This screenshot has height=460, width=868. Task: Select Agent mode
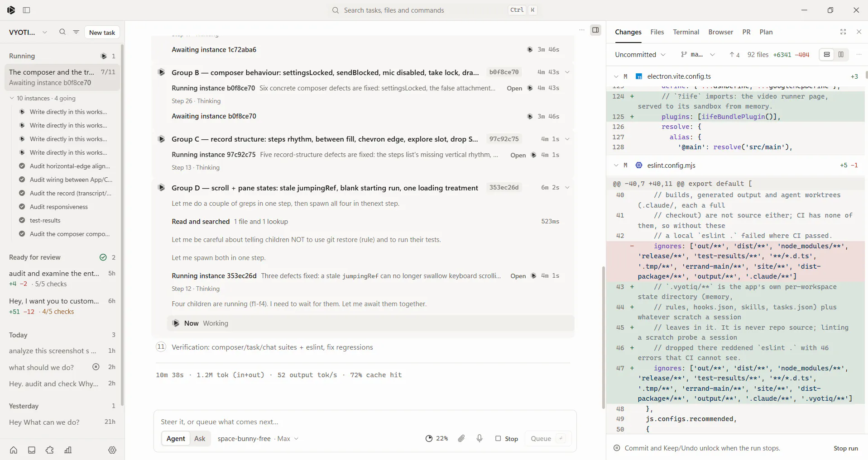coord(176,438)
